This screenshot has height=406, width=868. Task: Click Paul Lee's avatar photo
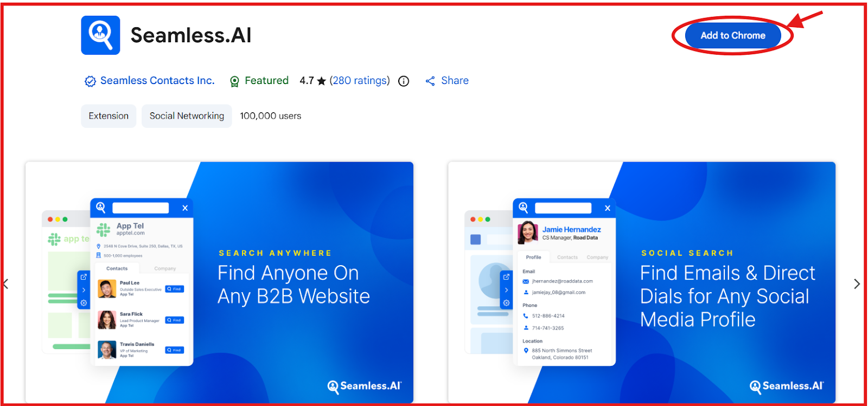107,289
